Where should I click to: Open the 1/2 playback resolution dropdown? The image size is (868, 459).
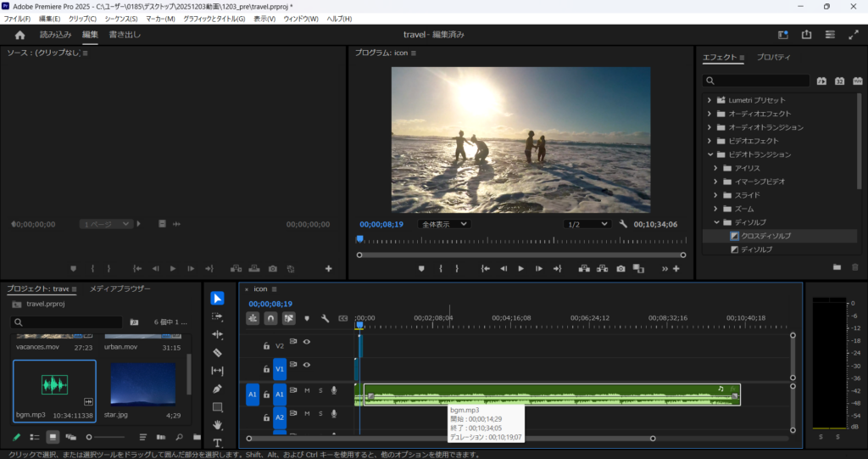tap(587, 224)
